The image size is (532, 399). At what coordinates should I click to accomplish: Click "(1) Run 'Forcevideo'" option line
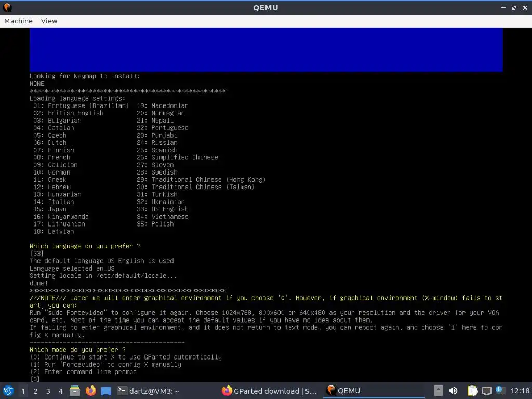(x=105, y=365)
